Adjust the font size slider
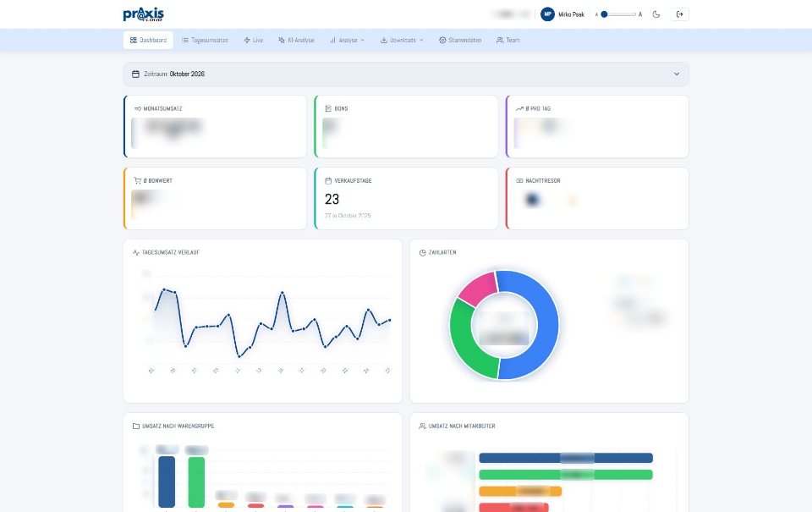 click(x=618, y=14)
